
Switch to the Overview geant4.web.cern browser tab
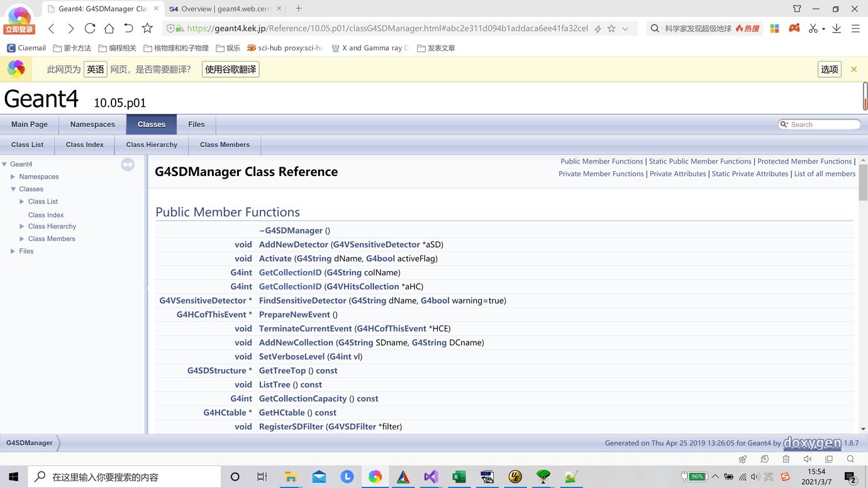tap(226, 9)
